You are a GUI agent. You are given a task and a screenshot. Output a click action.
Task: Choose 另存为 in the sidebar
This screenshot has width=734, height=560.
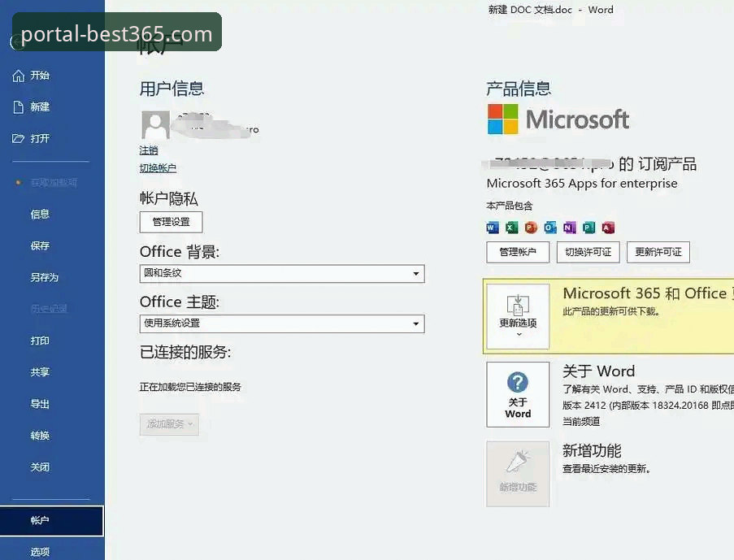pyautogui.click(x=45, y=278)
